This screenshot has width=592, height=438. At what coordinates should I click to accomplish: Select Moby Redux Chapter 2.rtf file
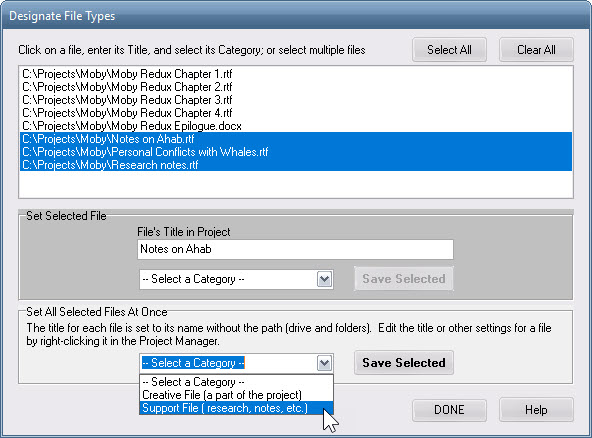[x=296, y=87]
